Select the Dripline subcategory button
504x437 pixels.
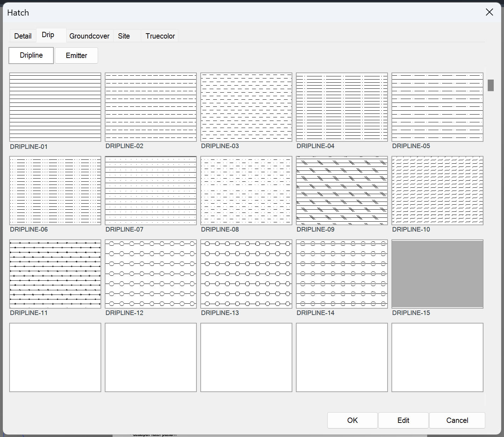[31, 56]
